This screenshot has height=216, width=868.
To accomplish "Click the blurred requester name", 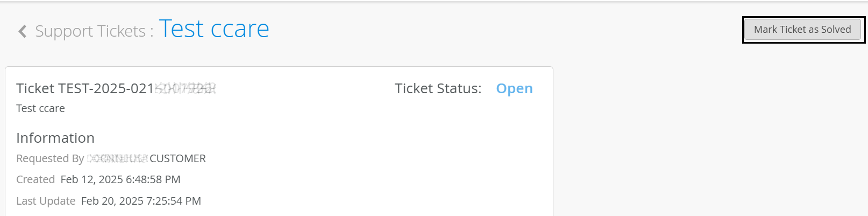I will point(117,158).
